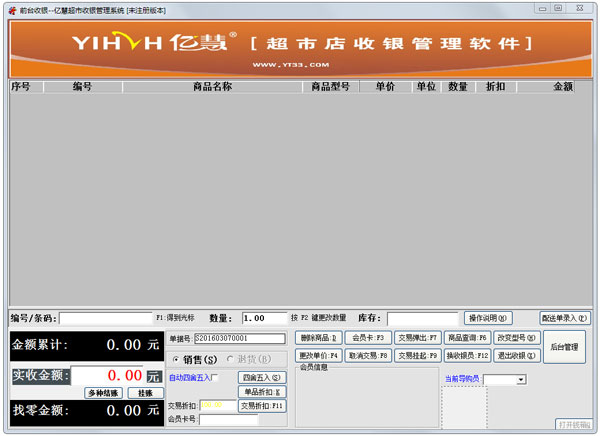The width and height of the screenshot is (600, 436).
Task: Click the 更改单价:F4 change price button
Action: click(318, 356)
